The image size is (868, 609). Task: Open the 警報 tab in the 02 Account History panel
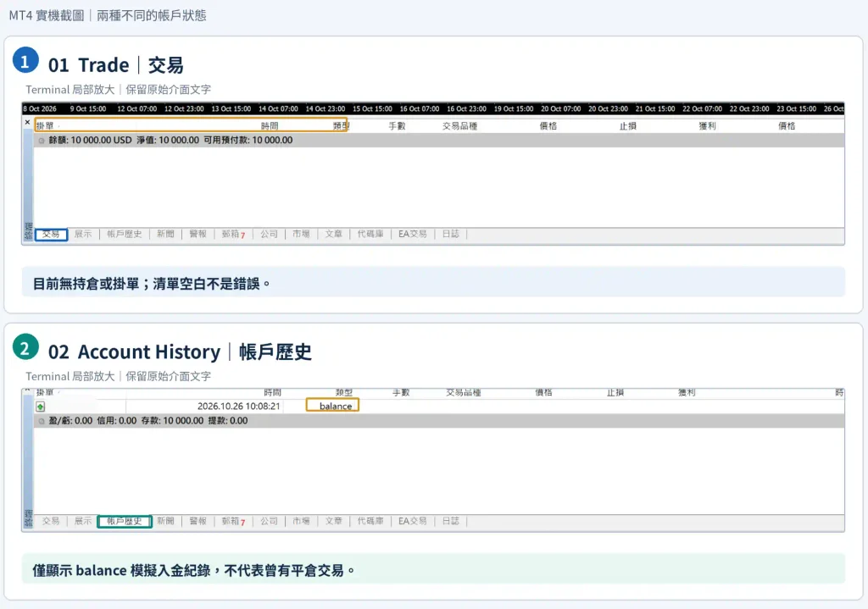198,521
